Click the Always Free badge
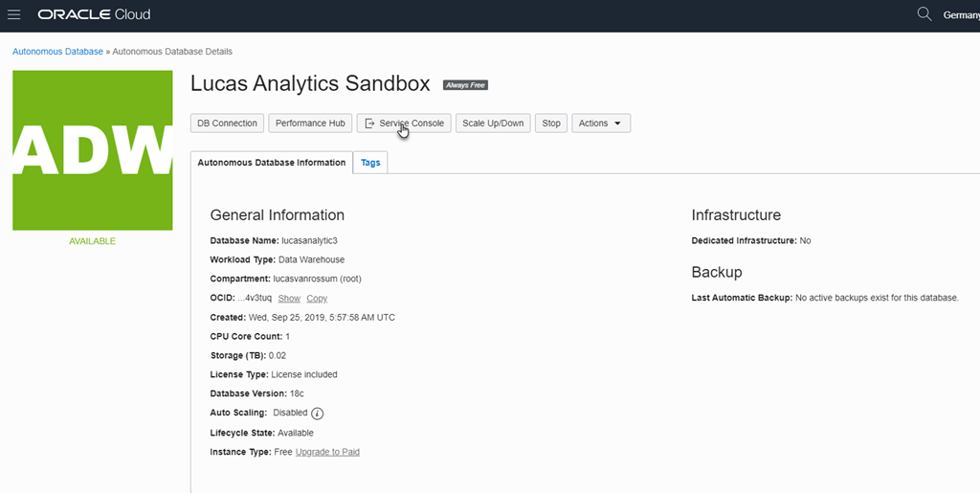This screenshot has height=493, width=980. pos(465,85)
